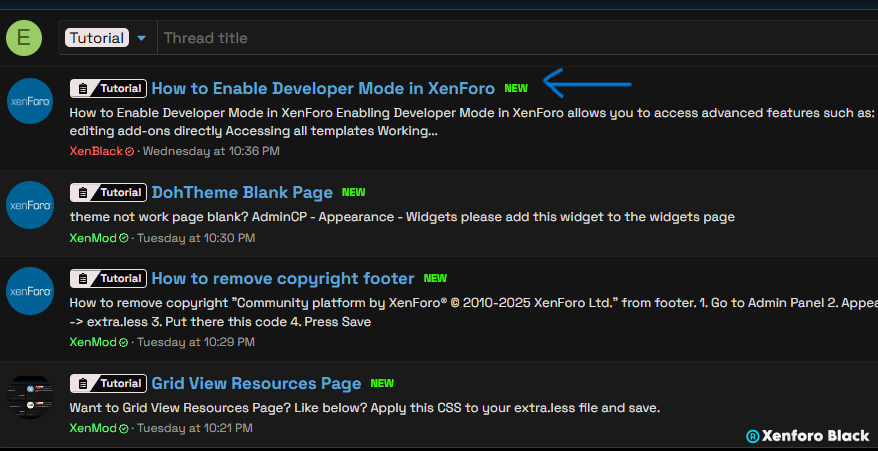The image size is (878, 451).
Task: Click Tutorial prefix tag on DohTheme Blank Page
Action: pyautogui.click(x=109, y=192)
